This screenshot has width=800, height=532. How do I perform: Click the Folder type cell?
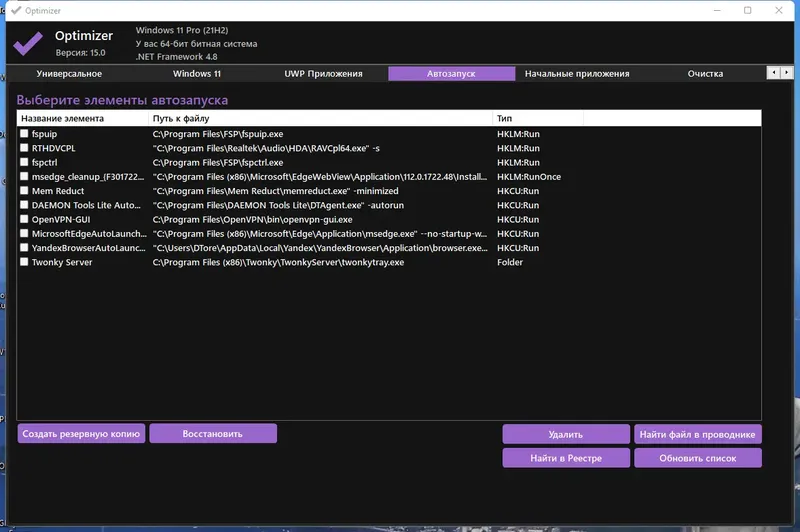pos(510,262)
